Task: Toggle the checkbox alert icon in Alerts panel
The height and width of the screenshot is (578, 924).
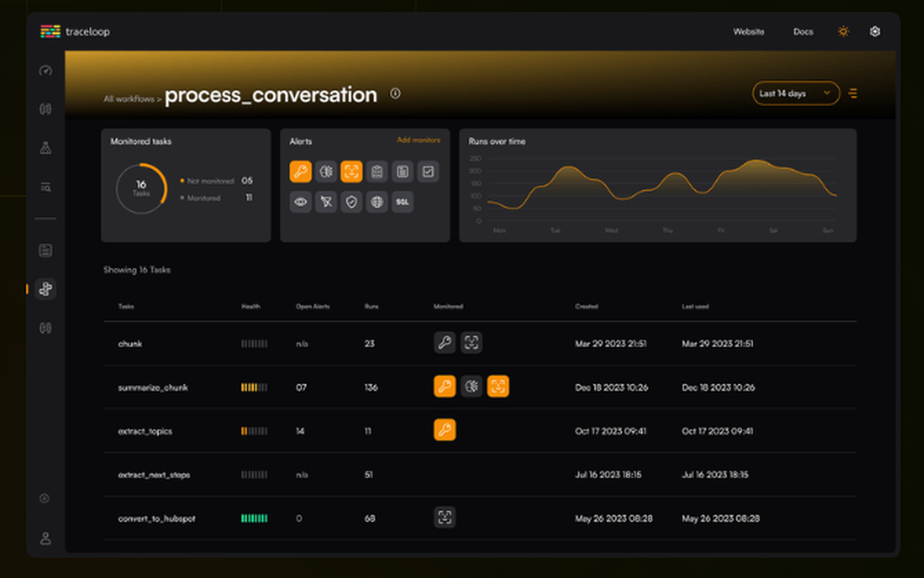Action: click(428, 172)
